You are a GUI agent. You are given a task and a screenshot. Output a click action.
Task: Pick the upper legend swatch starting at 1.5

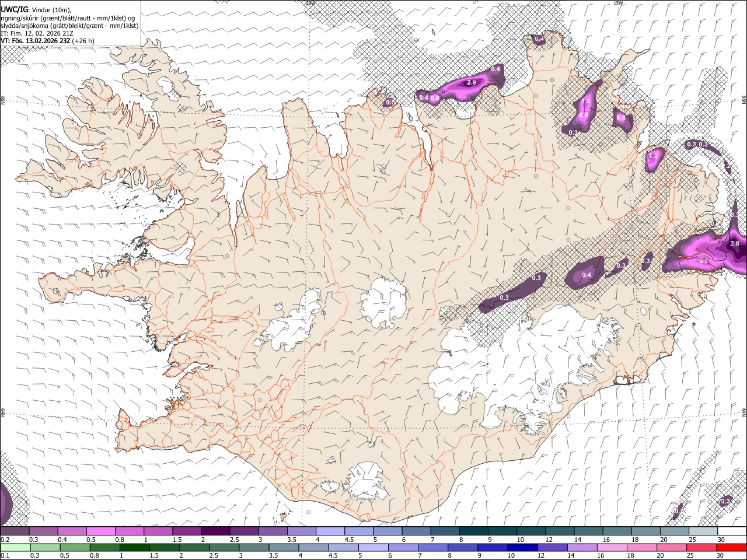(x=187, y=531)
